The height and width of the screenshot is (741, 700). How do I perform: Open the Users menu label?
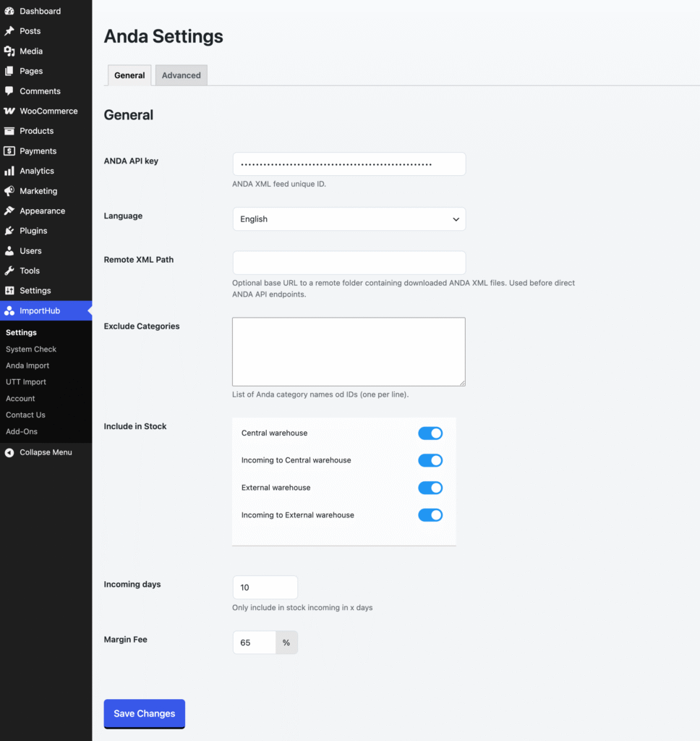(x=30, y=251)
